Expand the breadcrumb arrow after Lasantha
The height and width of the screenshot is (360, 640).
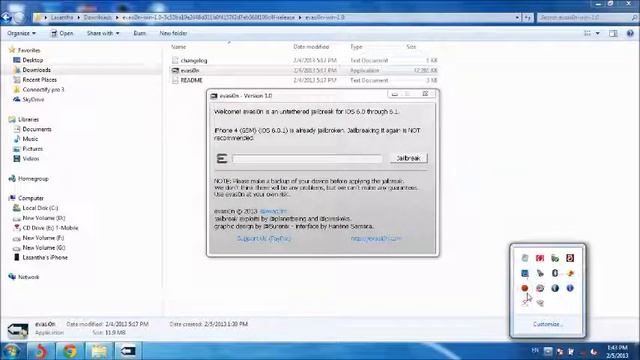[79, 18]
